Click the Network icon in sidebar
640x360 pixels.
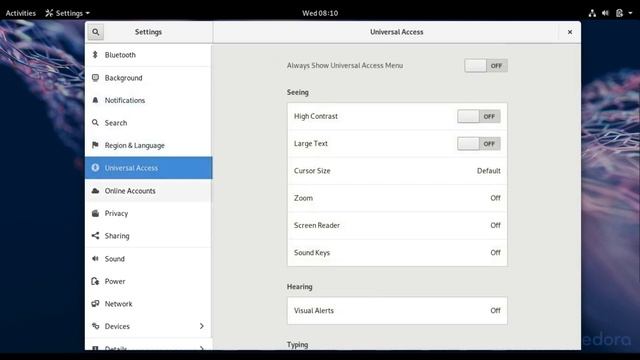pyautogui.click(x=95, y=303)
